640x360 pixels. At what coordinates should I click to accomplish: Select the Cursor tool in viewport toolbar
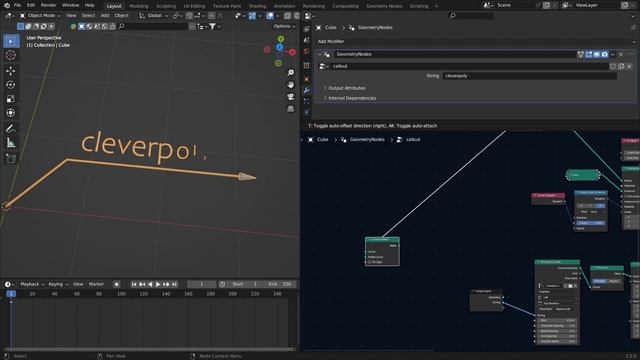click(11, 55)
